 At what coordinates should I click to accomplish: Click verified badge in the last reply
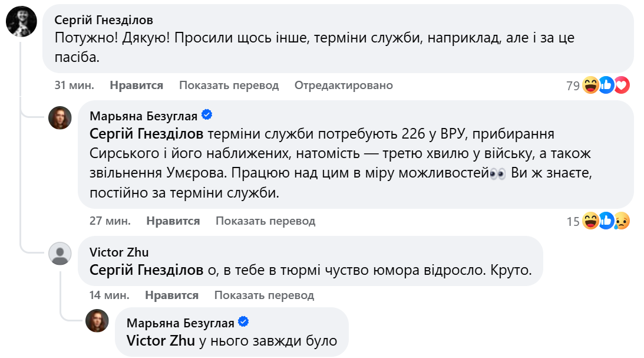(243, 322)
